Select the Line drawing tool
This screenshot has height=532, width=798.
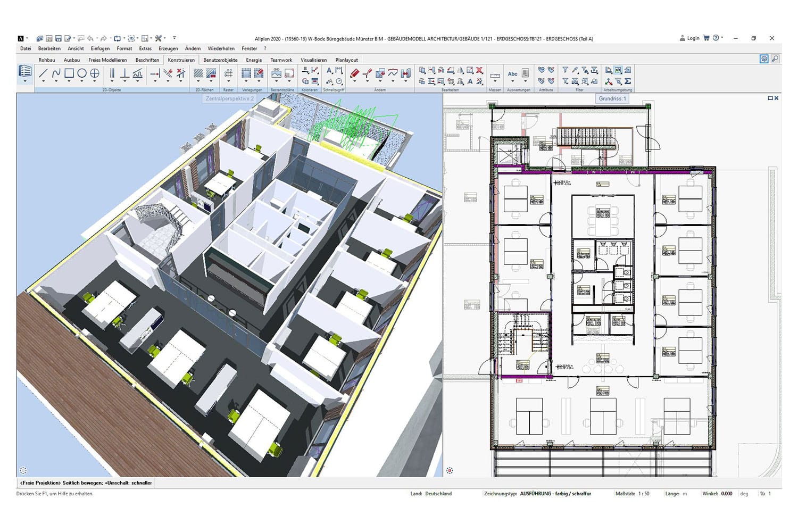tap(43, 73)
